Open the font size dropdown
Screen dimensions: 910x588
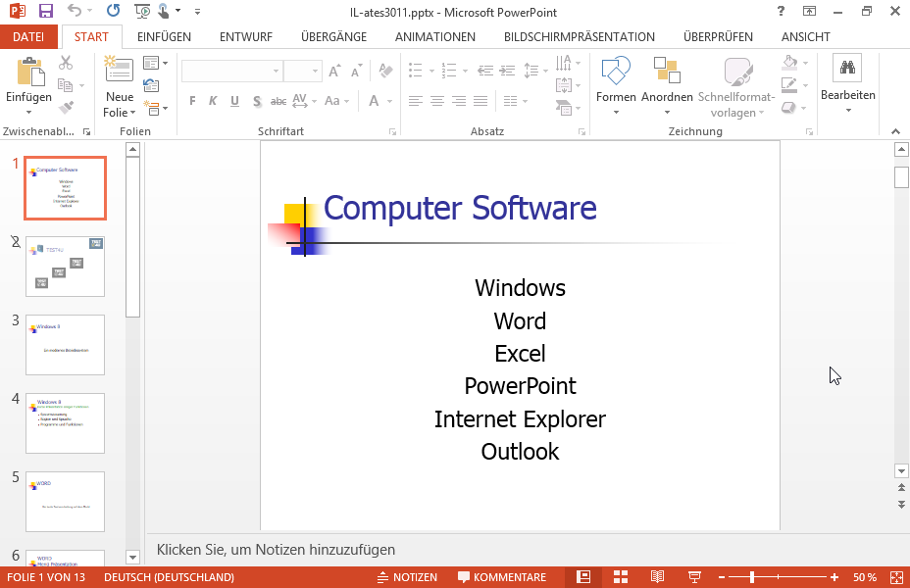click(x=315, y=71)
